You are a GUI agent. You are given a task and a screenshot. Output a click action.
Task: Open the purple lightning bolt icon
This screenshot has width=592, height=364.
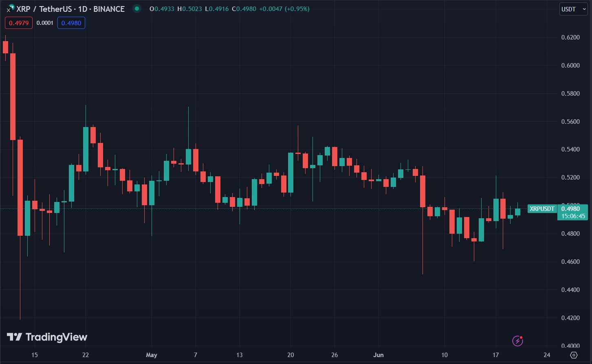pyautogui.click(x=517, y=341)
